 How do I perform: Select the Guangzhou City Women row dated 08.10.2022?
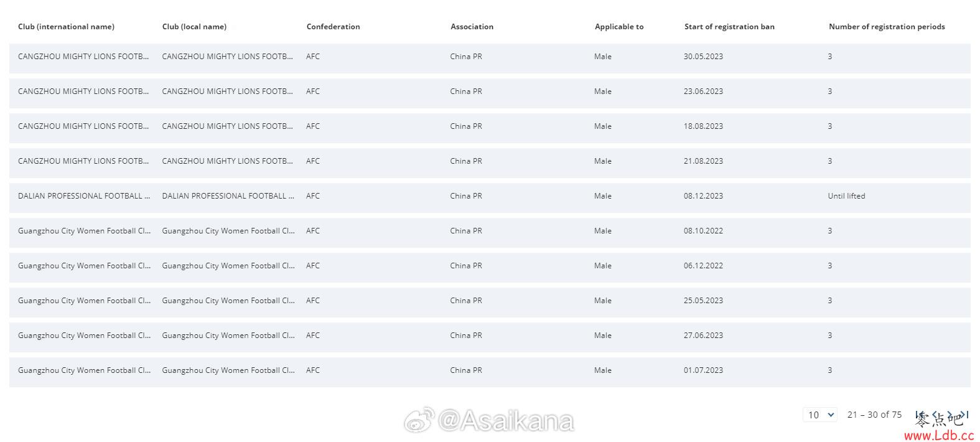[490, 231]
